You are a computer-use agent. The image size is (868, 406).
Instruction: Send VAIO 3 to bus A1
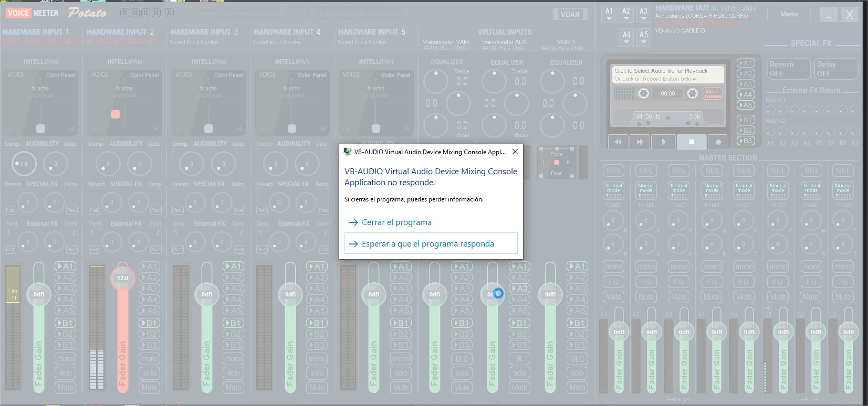[x=578, y=266]
